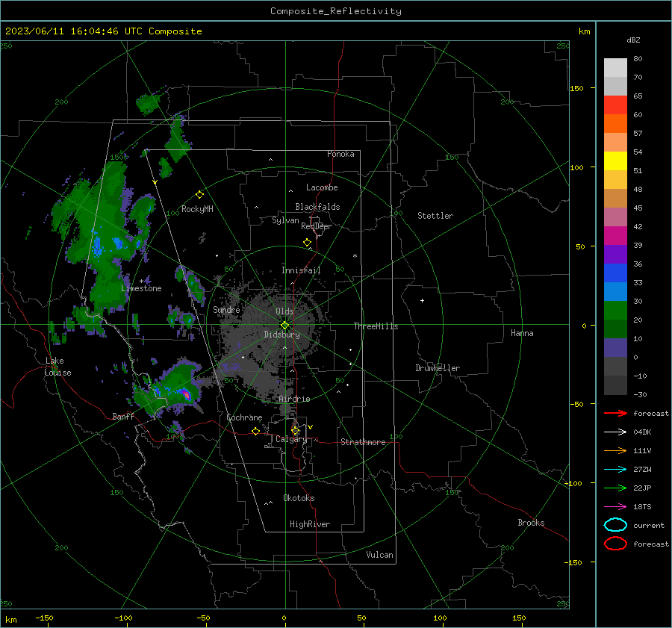
Task: Click the Stettler city label
Action: click(x=435, y=216)
